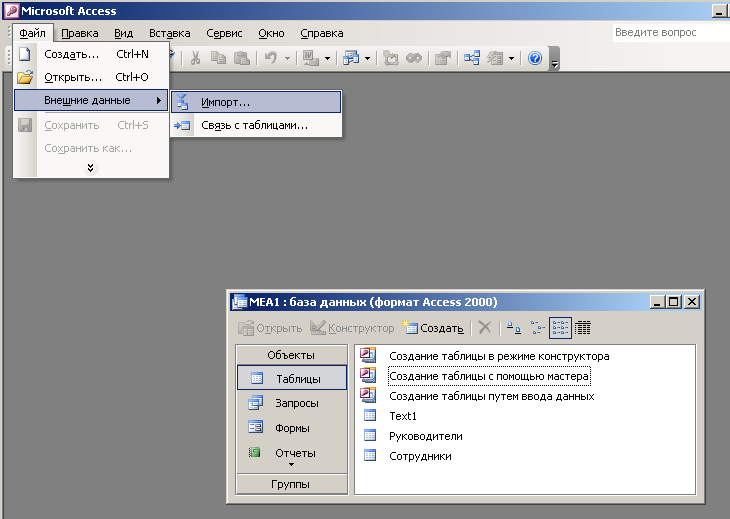730x519 pixels.
Task: Select Создание таблицы путем ввода данных
Action: click(x=492, y=396)
